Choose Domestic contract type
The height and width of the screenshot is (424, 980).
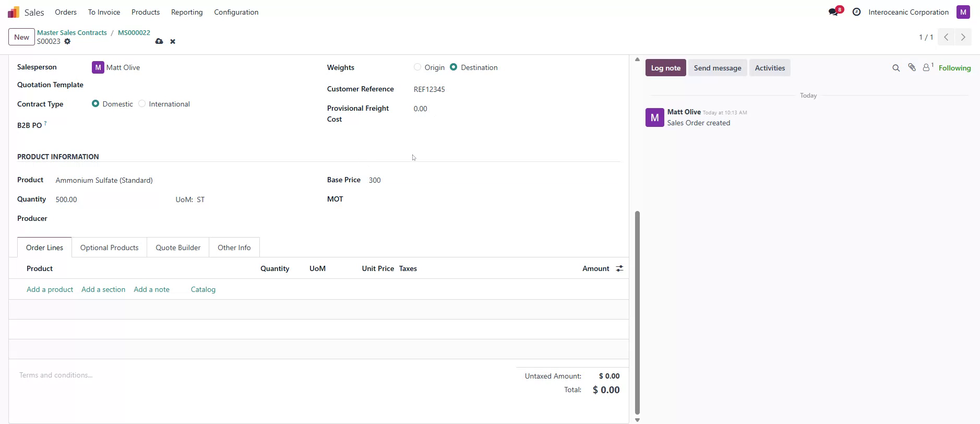coord(95,104)
